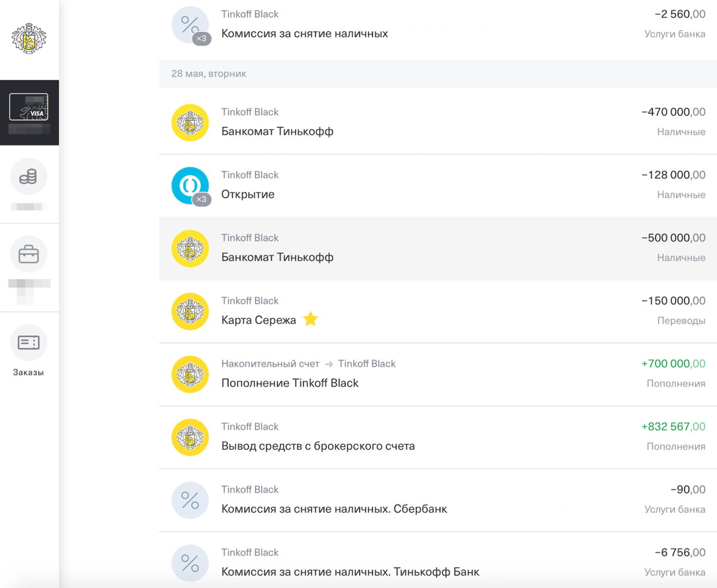Click Tinkoff icon of the brokerage withdrawal row
Screen dimensions: 717x588
[190, 437]
